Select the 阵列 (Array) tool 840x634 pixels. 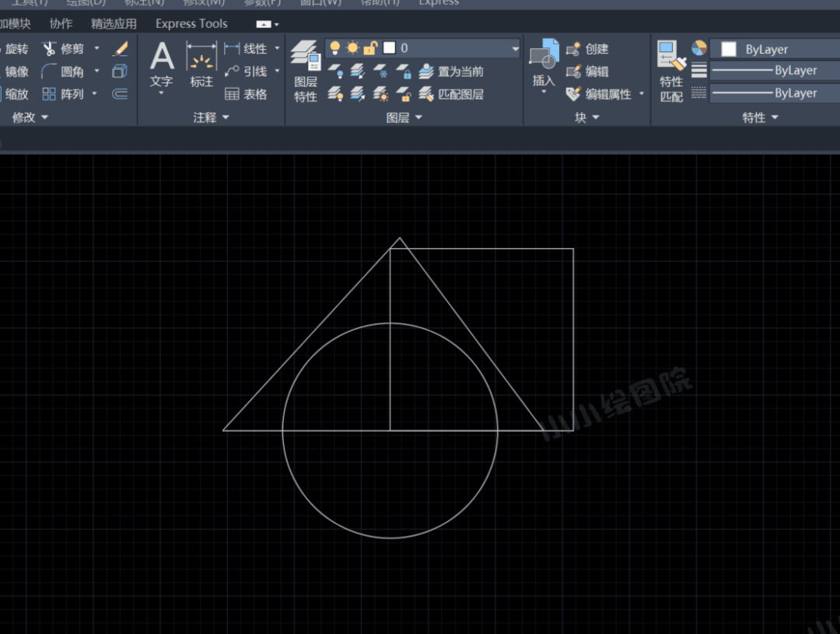[63, 94]
